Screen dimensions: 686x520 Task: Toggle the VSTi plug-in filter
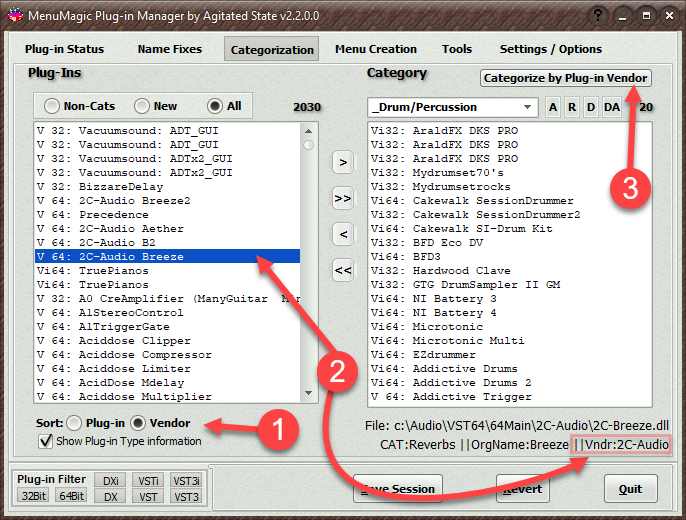[x=148, y=481]
